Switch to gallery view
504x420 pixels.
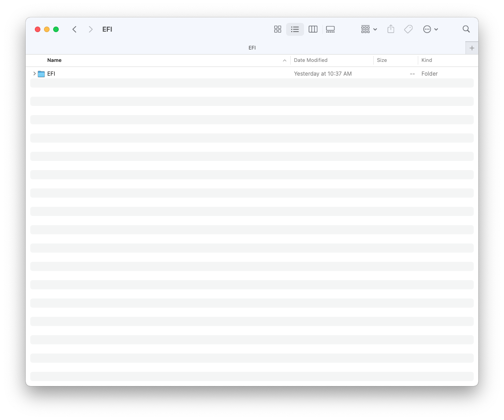(x=331, y=29)
